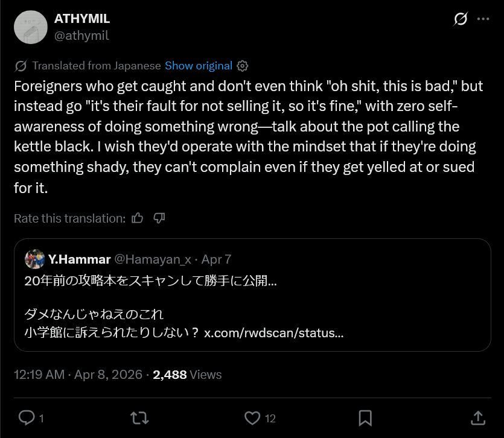Click the @athymil handle
This screenshot has width=504, height=438.
[x=82, y=36]
